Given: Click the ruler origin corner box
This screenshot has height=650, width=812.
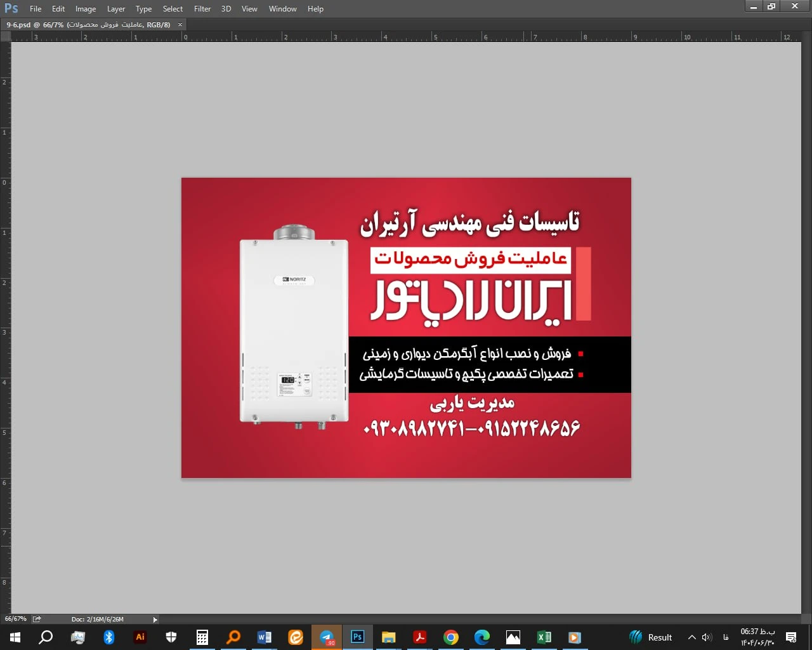Looking at the screenshot, I should point(6,37).
